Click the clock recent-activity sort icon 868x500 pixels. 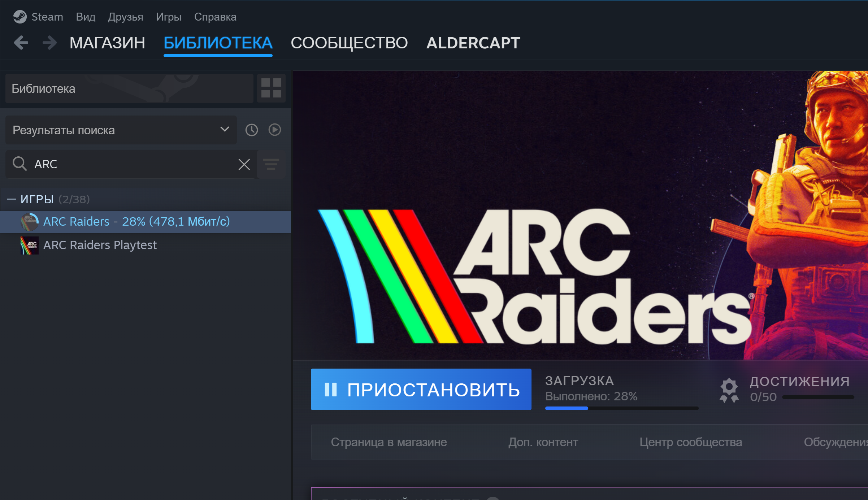(252, 130)
